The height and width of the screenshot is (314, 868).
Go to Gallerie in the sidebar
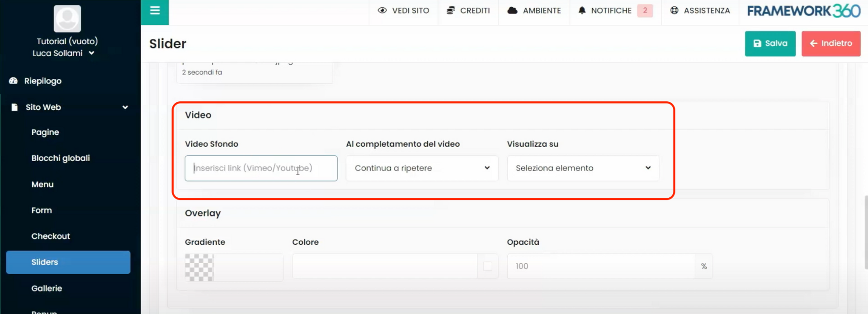[x=47, y=288]
